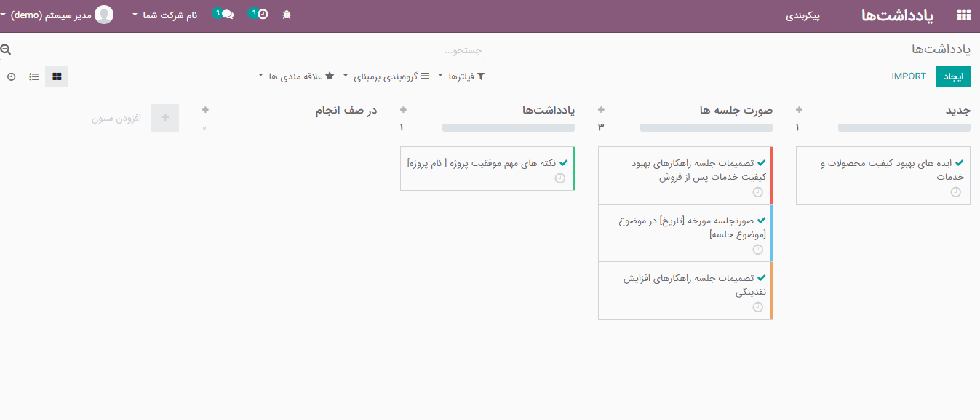Switch to activity view clock icon
This screenshot has height=420, width=980.
tap(11, 76)
